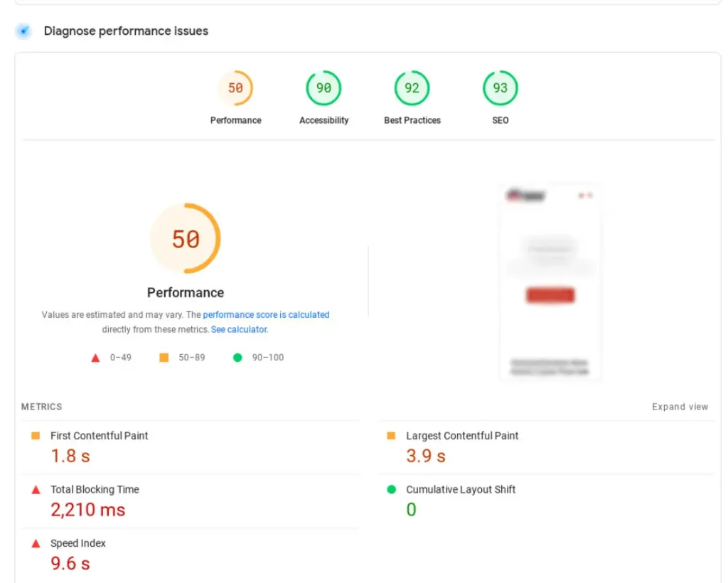728x583 pixels.
Task: Expand view of the metrics section
Action: 680,407
